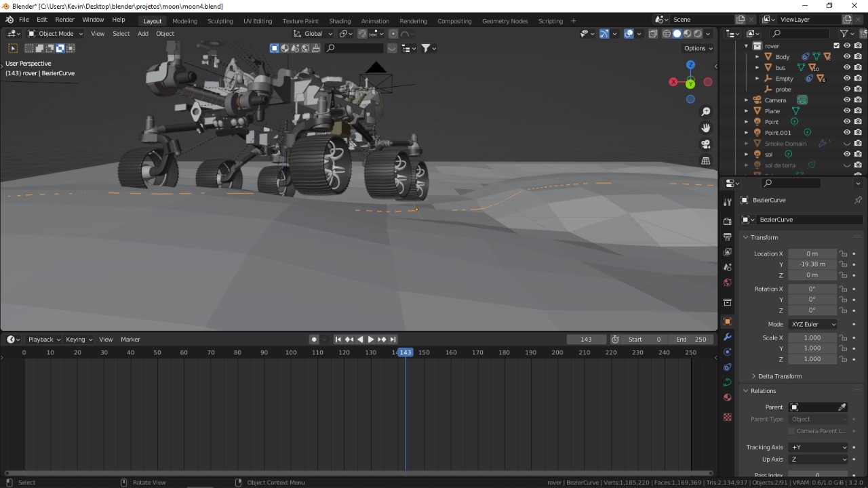This screenshot has width=868, height=488.
Task: Click the snap magnet icon
Action: click(x=363, y=34)
